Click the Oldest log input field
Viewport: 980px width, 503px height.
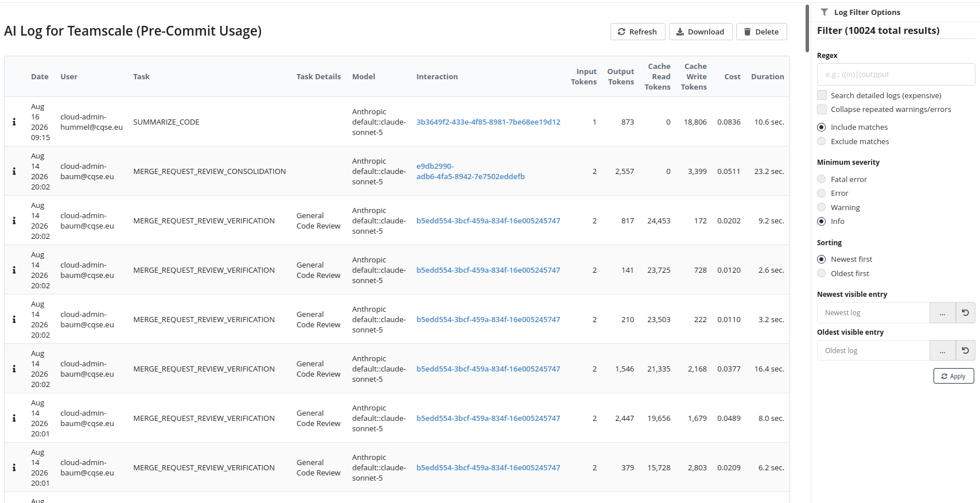click(x=873, y=350)
